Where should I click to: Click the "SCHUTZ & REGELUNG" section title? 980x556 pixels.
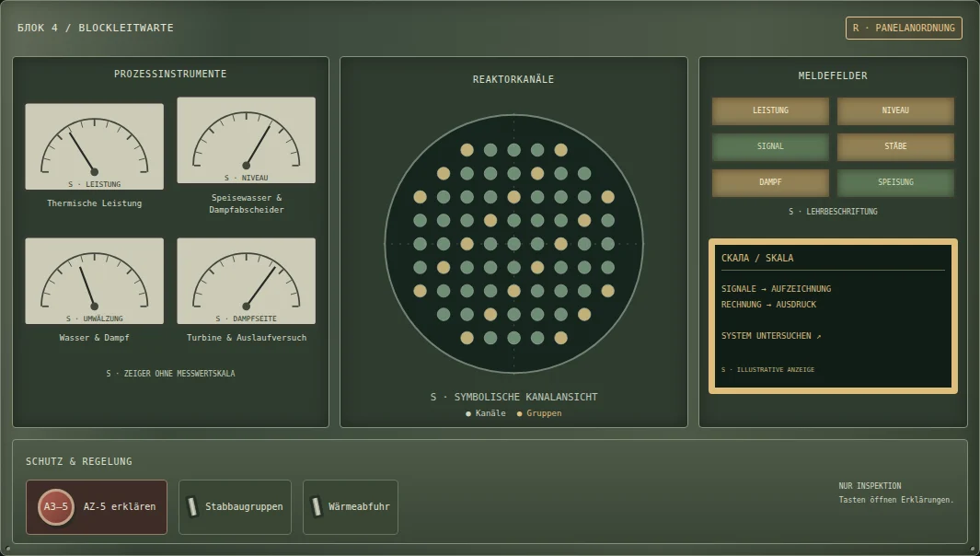79,461
